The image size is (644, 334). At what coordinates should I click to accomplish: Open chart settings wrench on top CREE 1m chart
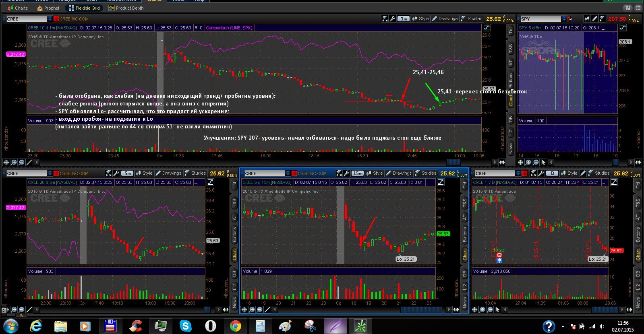(392, 19)
